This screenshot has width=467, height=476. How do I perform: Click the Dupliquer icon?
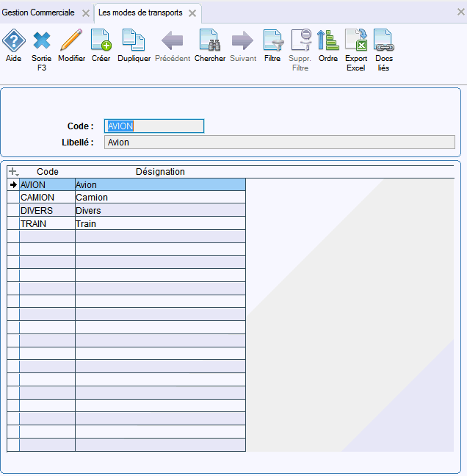134,40
